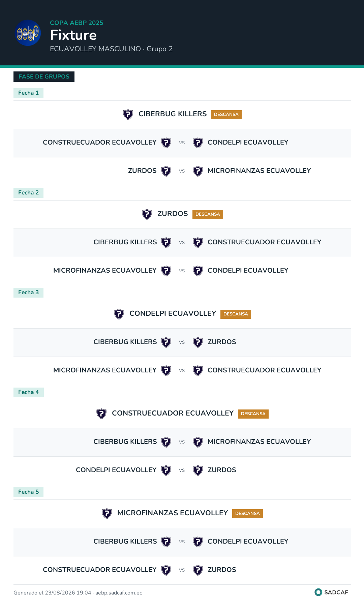Open the COPA AEBP 2025 title text
The height and width of the screenshot is (610, 364).
coord(77,23)
